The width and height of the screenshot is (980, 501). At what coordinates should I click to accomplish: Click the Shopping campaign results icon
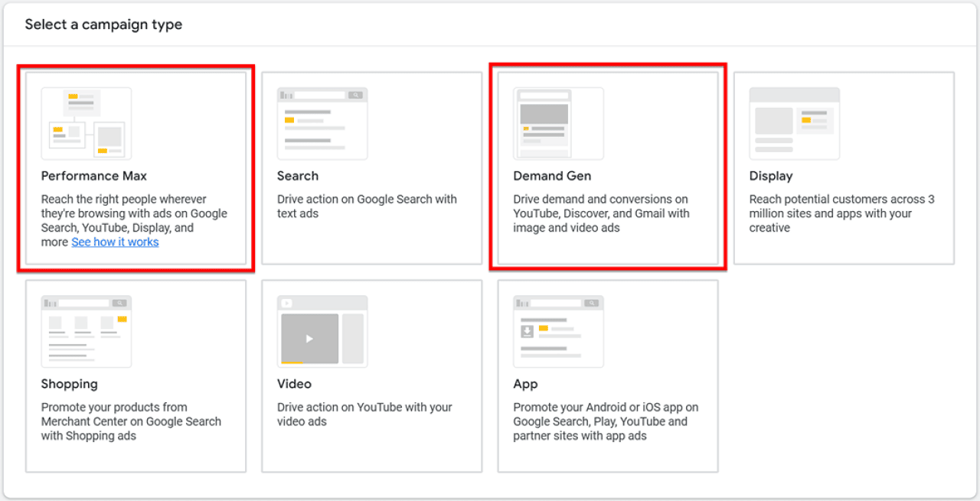tap(86, 330)
